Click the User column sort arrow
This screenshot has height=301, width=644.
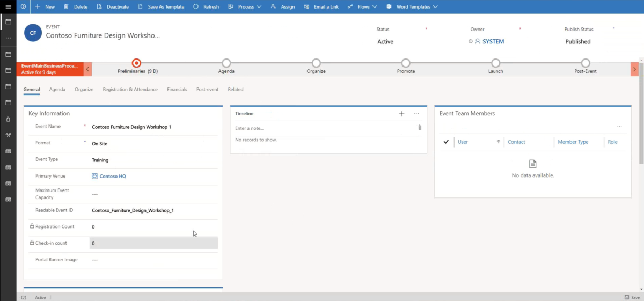(x=499, y=142)
